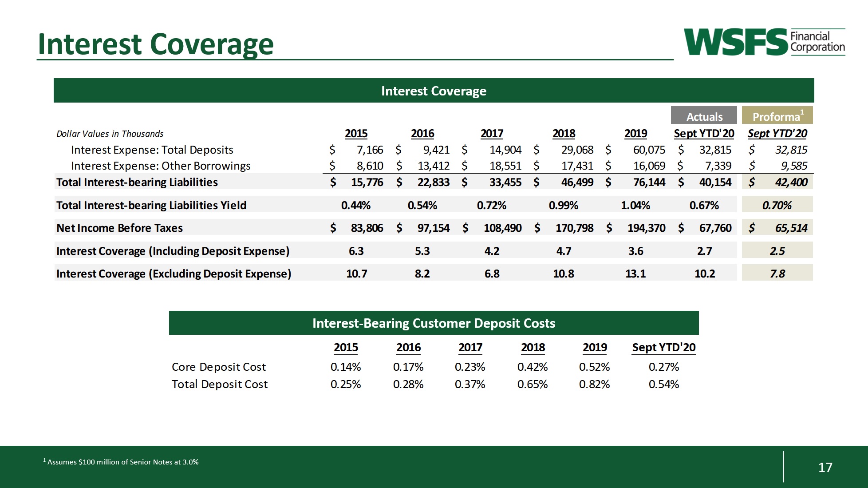
Task: Select the Total Deposit Cost row label
Action: tap(219, 384)
